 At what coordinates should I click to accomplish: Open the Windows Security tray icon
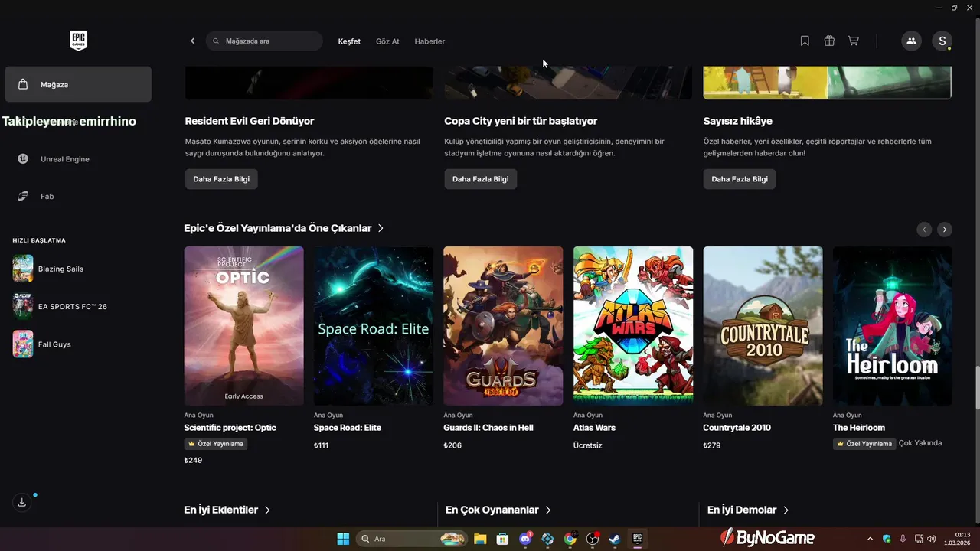click(x=887, y=539)
